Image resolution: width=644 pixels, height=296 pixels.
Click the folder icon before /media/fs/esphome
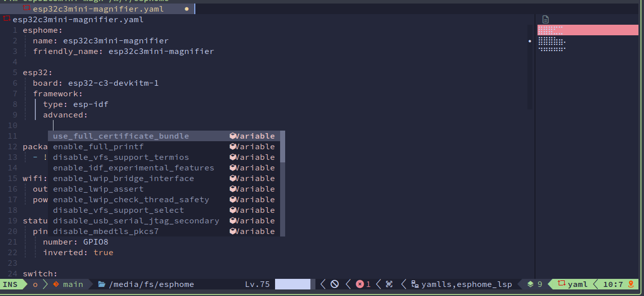[x=102, y=284]
